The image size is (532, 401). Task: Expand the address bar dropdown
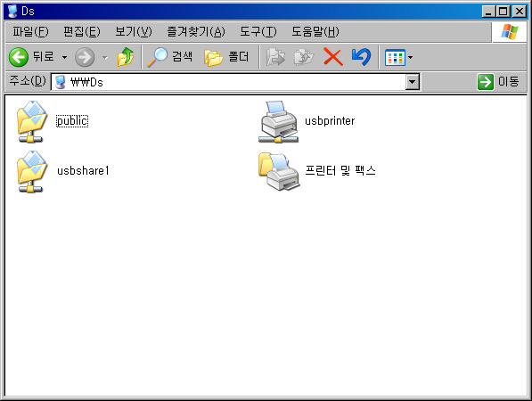click(x=413, y=82)
